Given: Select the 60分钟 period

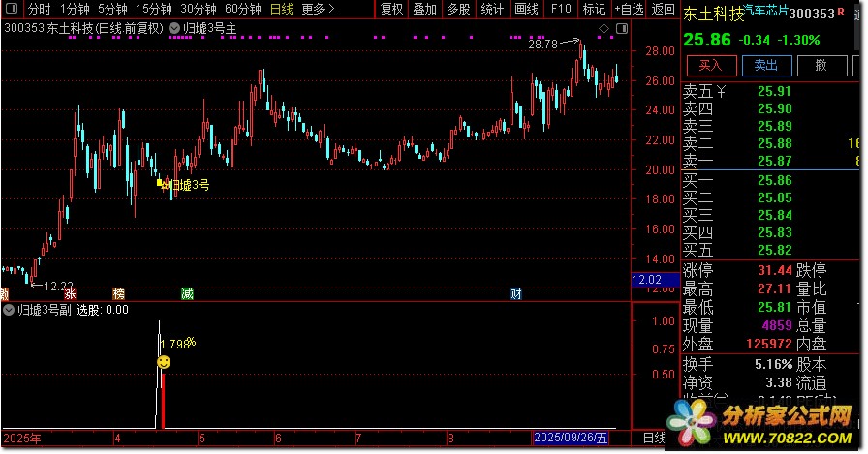Looking at the screenshot, I should click(x=242, y=9).
